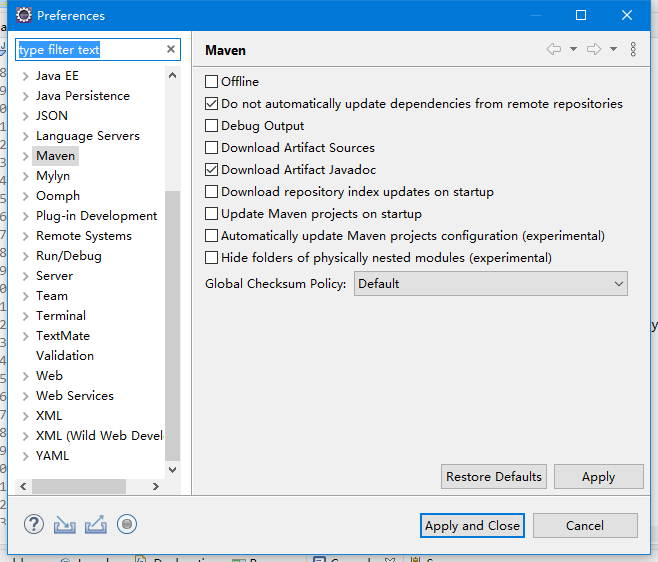Screen dimensions: 658x562
Task: Select Web in preferences tree
Action: click(x=50, y=376)
